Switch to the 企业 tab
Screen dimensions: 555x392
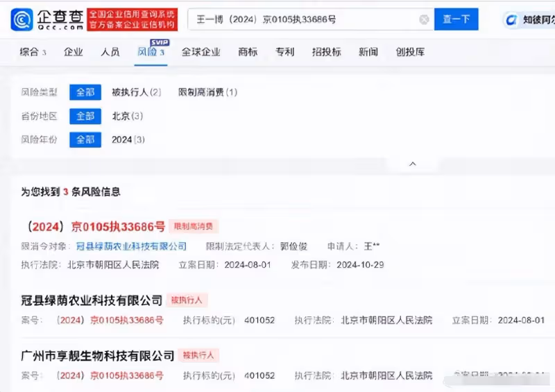(x=74, y=52)
